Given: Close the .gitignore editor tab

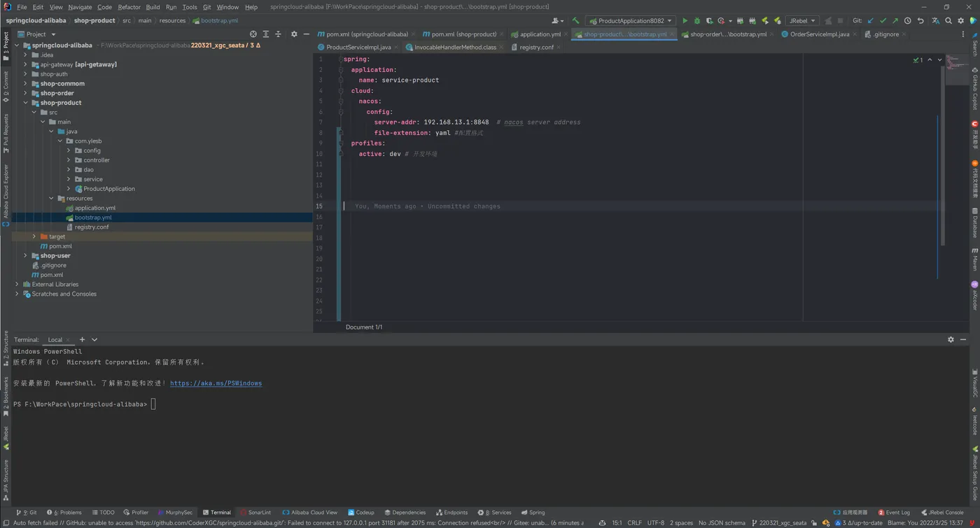Looking at the screenshot, I should [903, 34].
